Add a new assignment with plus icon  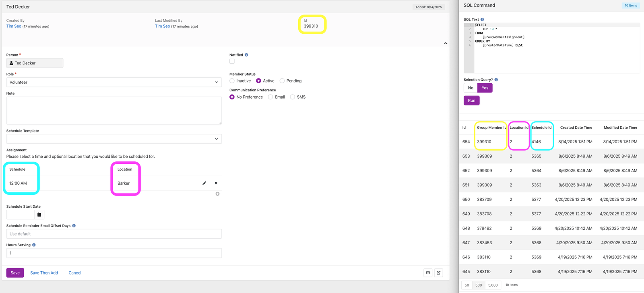217,194
